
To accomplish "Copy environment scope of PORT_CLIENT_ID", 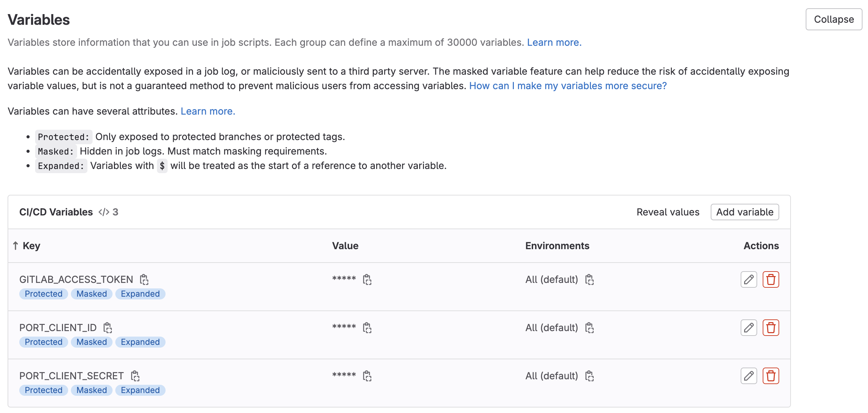I will [x=589, y=328].
